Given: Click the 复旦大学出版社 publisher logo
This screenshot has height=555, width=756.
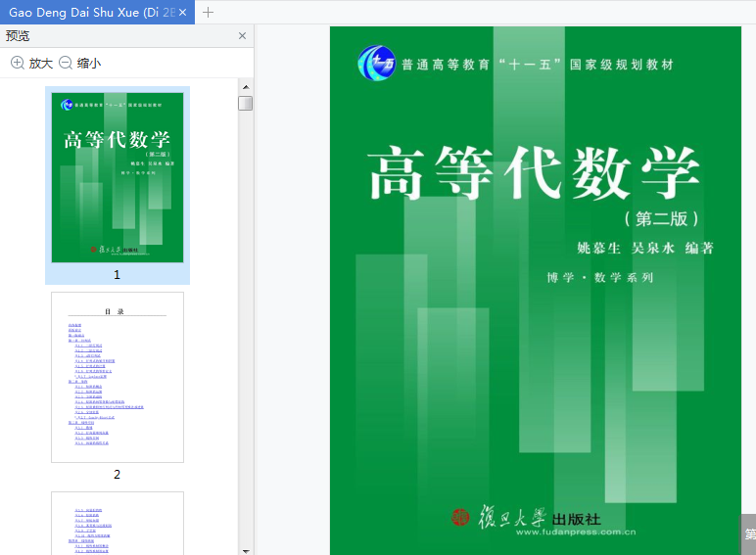Looking at the screenshot, I should point(526,518).
